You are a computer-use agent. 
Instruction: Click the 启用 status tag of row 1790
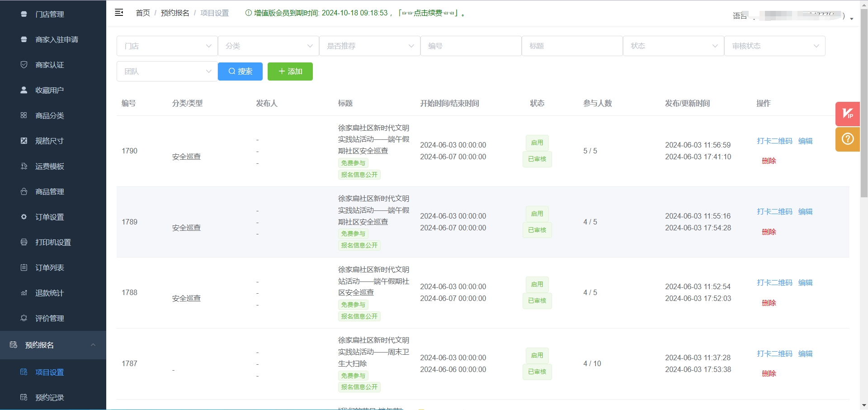pyautogui.click(x=537, y=143)
